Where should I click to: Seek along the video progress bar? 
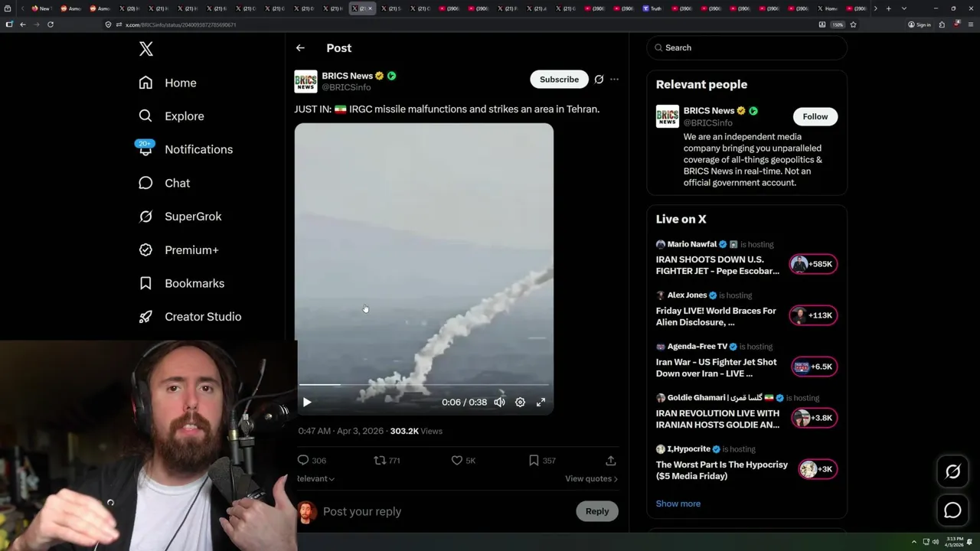[x=423, y=385]
